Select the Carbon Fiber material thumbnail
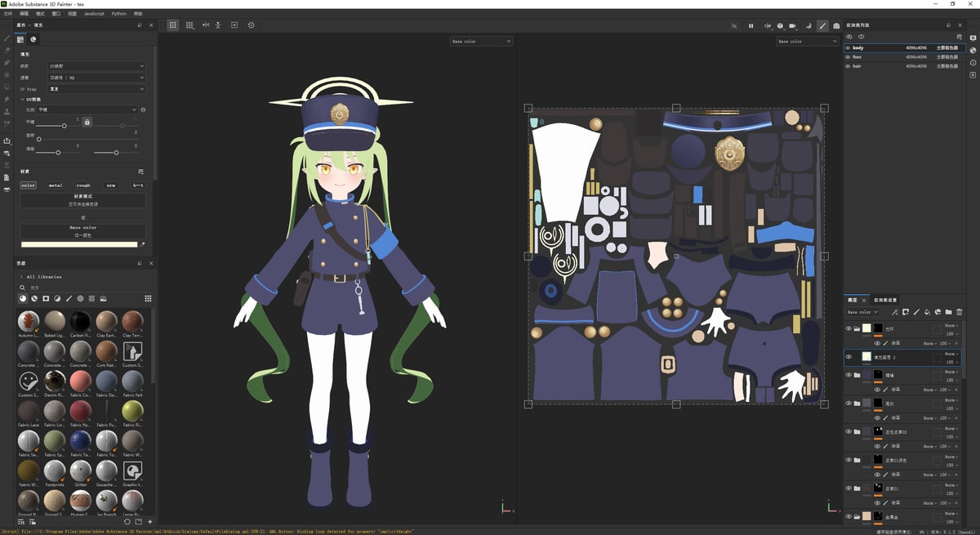This screenshot has width=980, height=535. (80, 322)
